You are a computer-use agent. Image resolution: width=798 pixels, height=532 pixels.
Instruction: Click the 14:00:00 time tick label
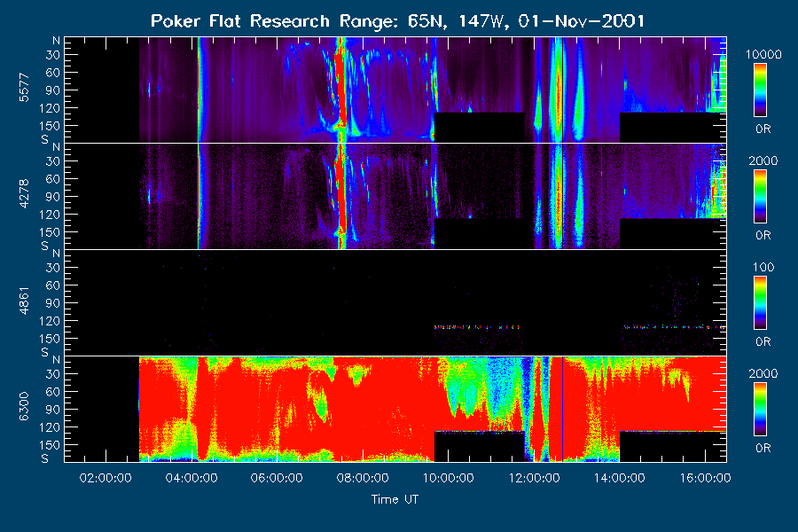coord(620,478)
